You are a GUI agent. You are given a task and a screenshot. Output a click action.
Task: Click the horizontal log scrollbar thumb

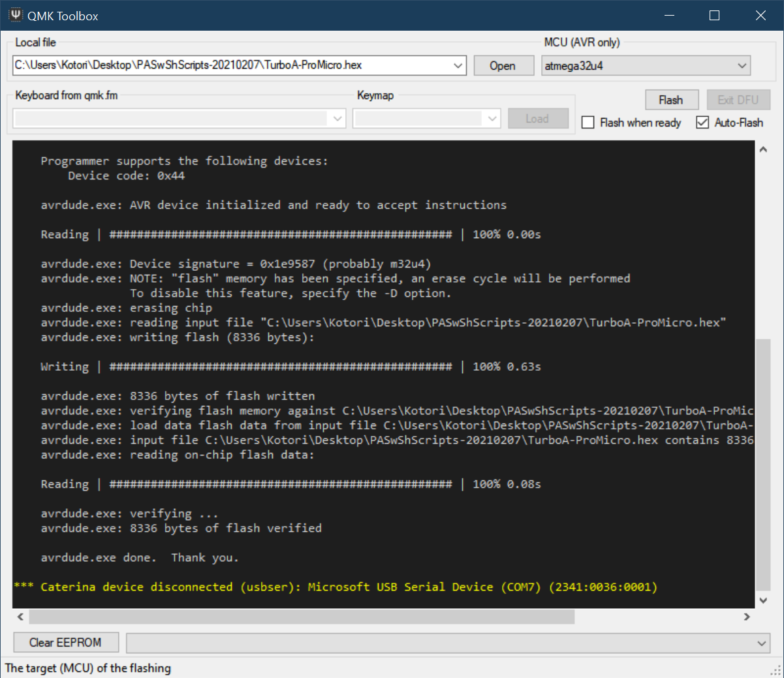(302, 617)
